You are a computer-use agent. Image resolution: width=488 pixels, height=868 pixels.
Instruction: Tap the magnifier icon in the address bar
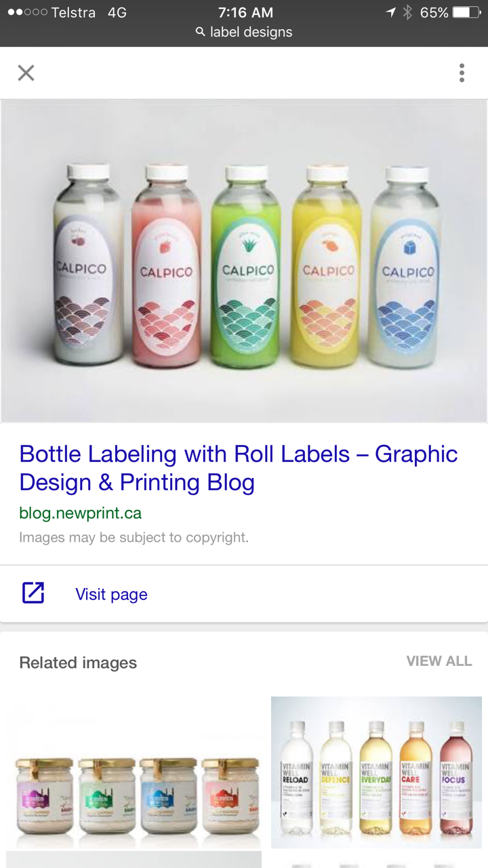tap(200, 32)
